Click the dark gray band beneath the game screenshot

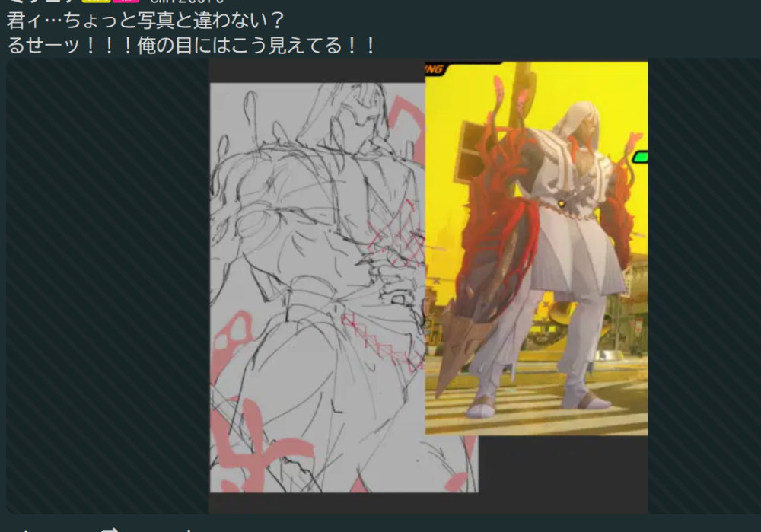point(563,472)
